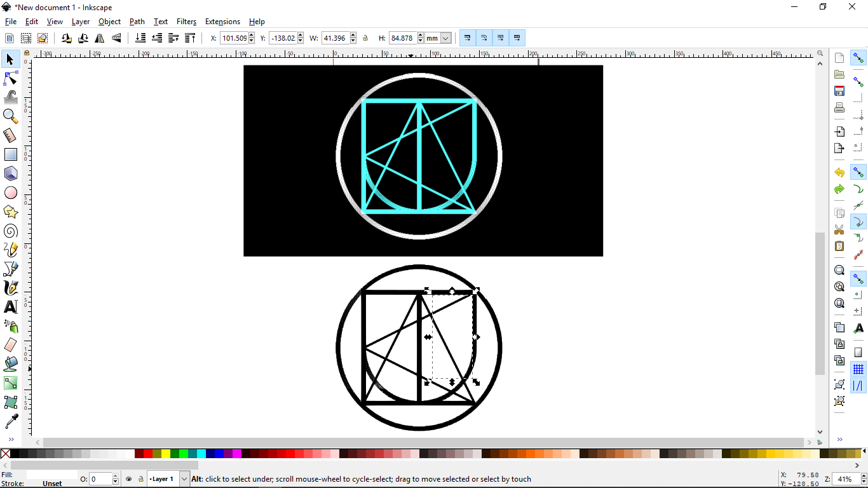Screen dimensions: 868x488
Task: Open the Layer menu
Action: point(81,22)
